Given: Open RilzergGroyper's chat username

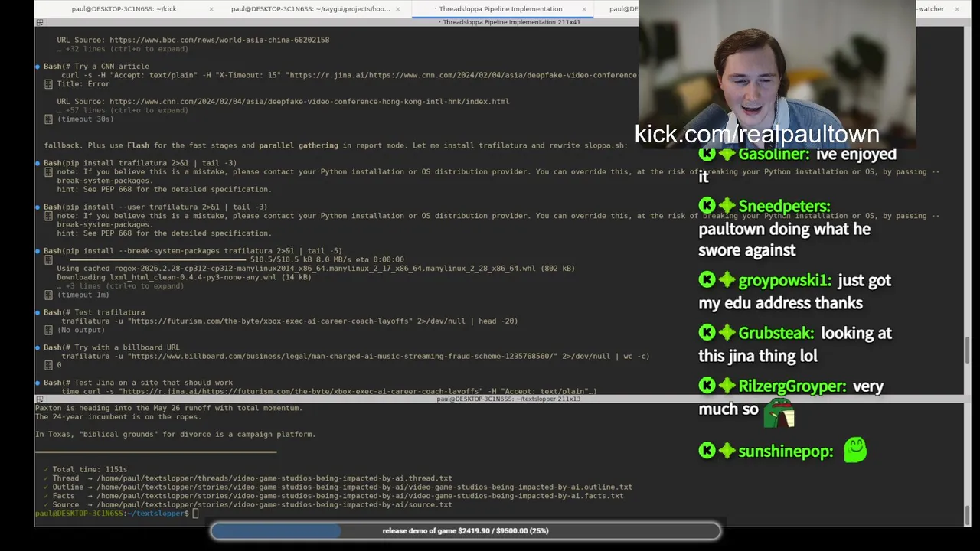Looking at the screenshot, I should pyautogui.click(x=792, y=386).
